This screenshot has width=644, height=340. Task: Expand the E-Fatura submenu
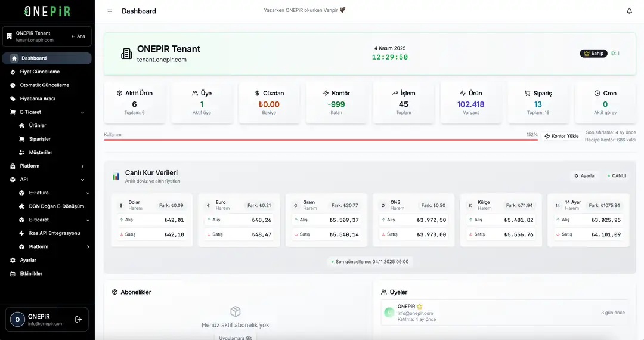[x=88, y=193]
